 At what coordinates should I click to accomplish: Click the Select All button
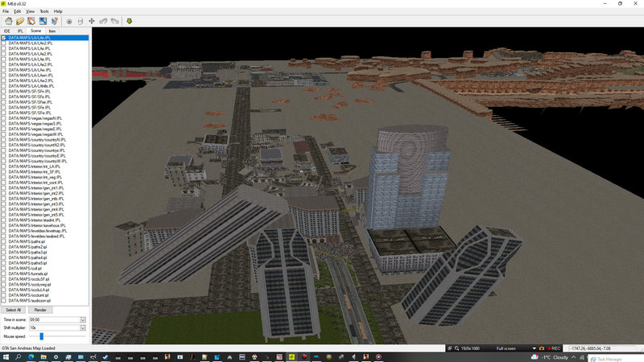tap(13, 310)
